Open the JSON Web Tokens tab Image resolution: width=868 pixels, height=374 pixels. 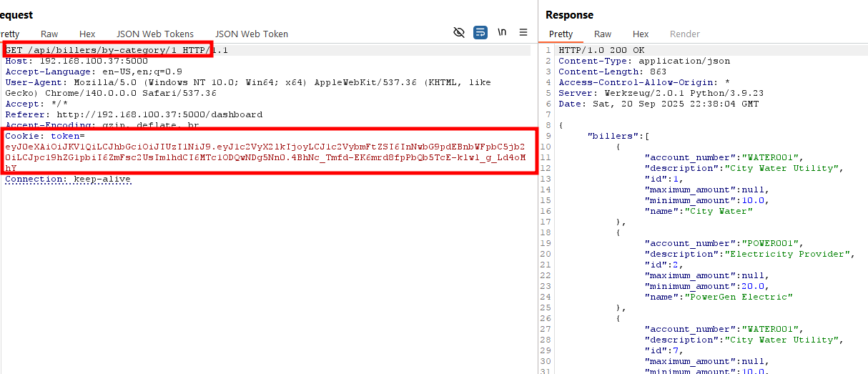click(155, 34)
